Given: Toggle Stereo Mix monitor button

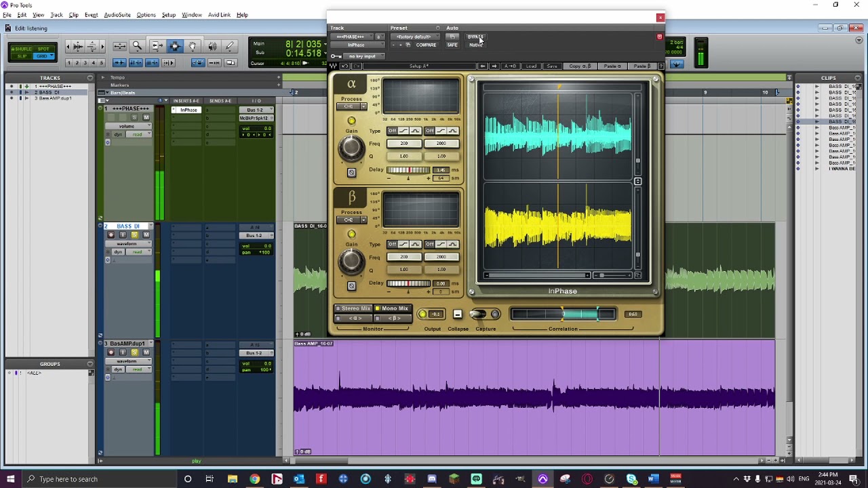Looking at the screenshot, I should pyautogui.click(x=353, y=309).
